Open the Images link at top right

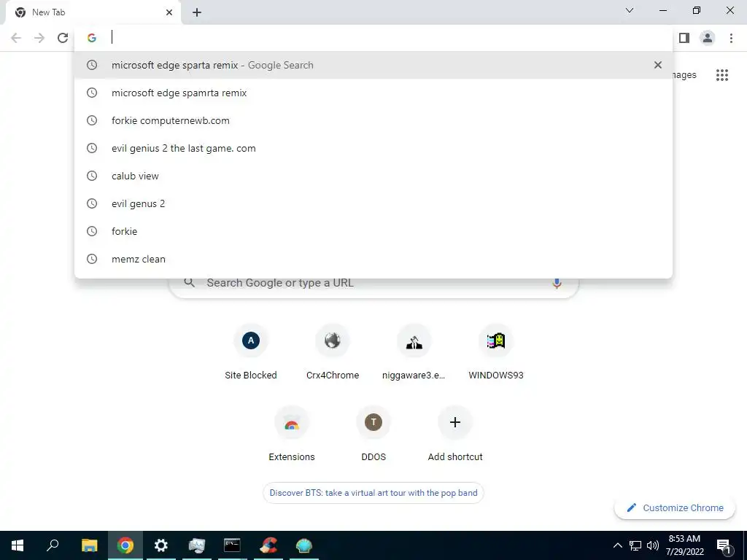[x=684, y=75]
